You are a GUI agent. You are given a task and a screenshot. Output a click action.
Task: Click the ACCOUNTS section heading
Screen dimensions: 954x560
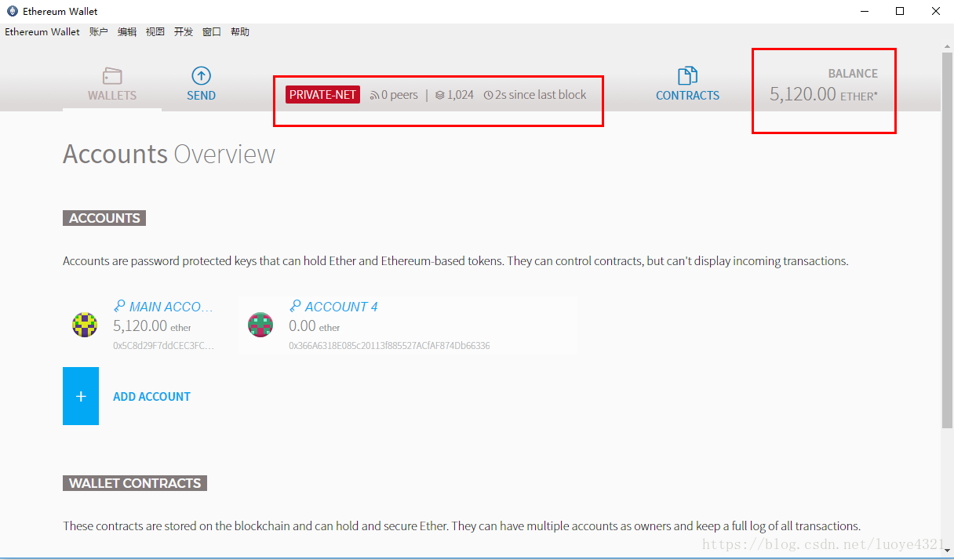(104, 218)
